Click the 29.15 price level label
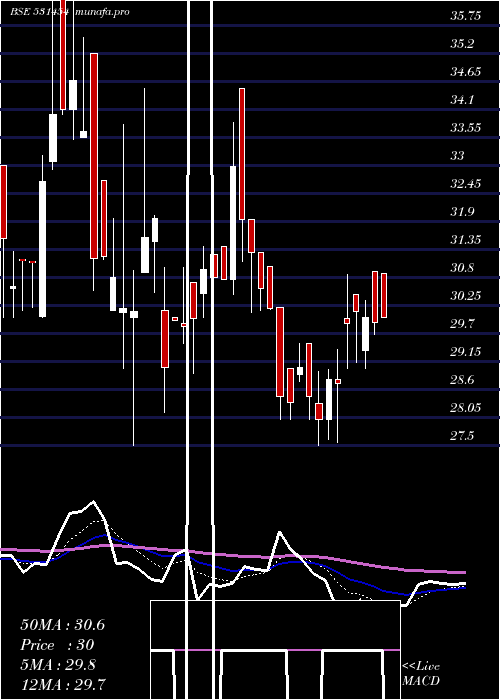The height and width of the screenshot is (700, 500). 466,352
